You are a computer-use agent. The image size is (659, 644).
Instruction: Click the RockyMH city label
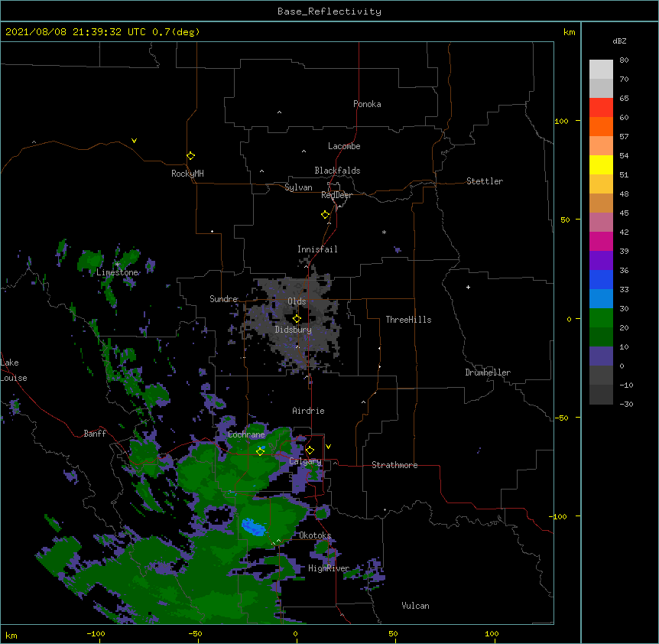[187, 174]
